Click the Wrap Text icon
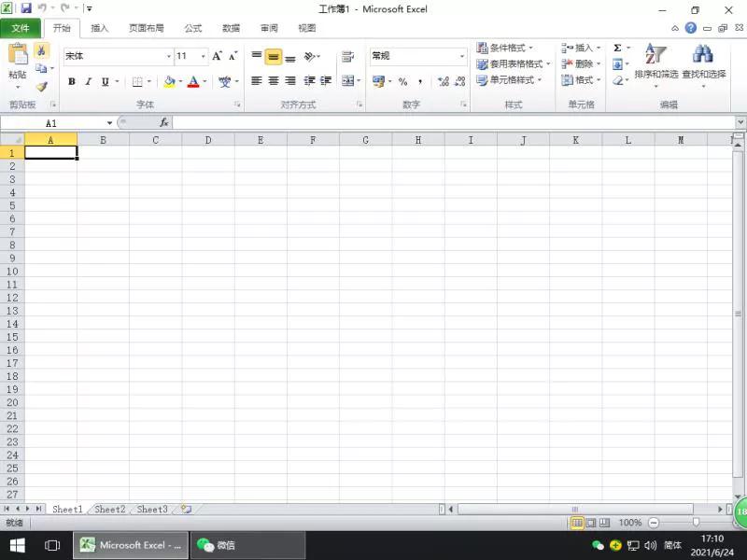747x560 pixels. [347, 57]
